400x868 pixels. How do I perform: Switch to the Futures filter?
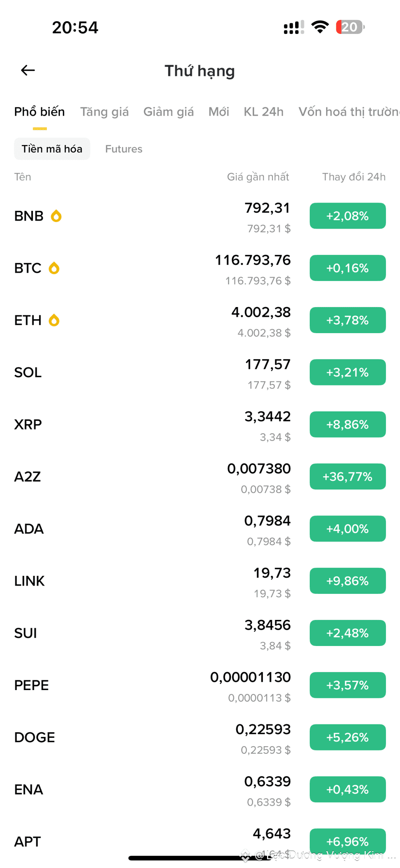(124, 149)
